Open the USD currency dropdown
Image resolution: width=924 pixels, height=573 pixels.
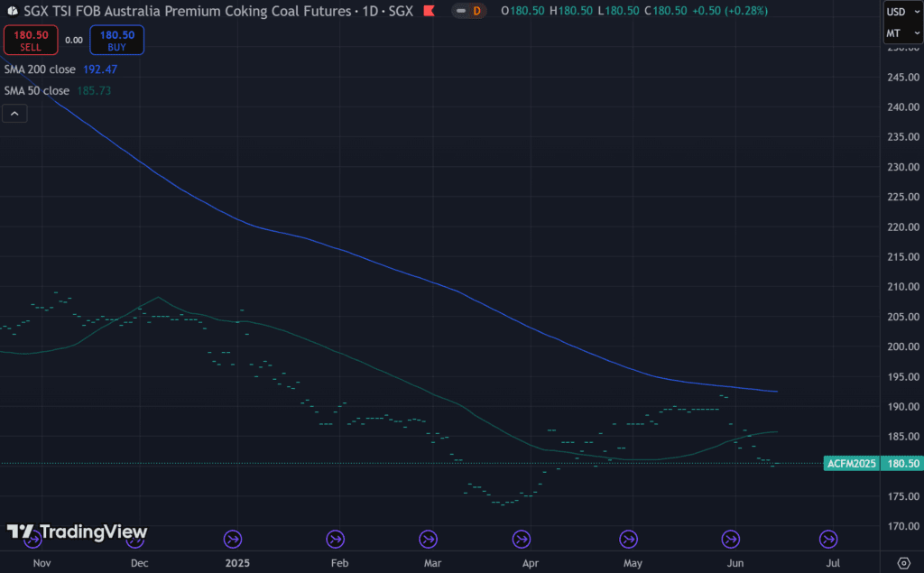click(902, 12)
